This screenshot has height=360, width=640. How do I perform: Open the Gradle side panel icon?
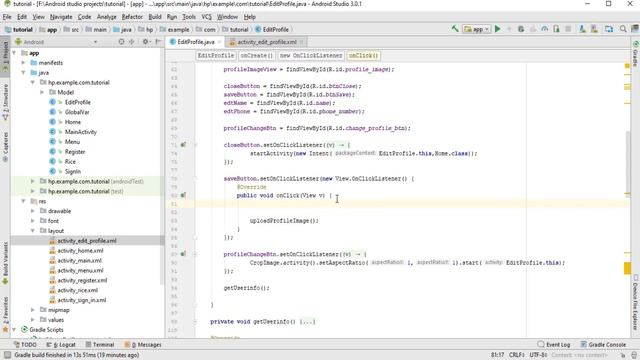click(x=636, y=53)
